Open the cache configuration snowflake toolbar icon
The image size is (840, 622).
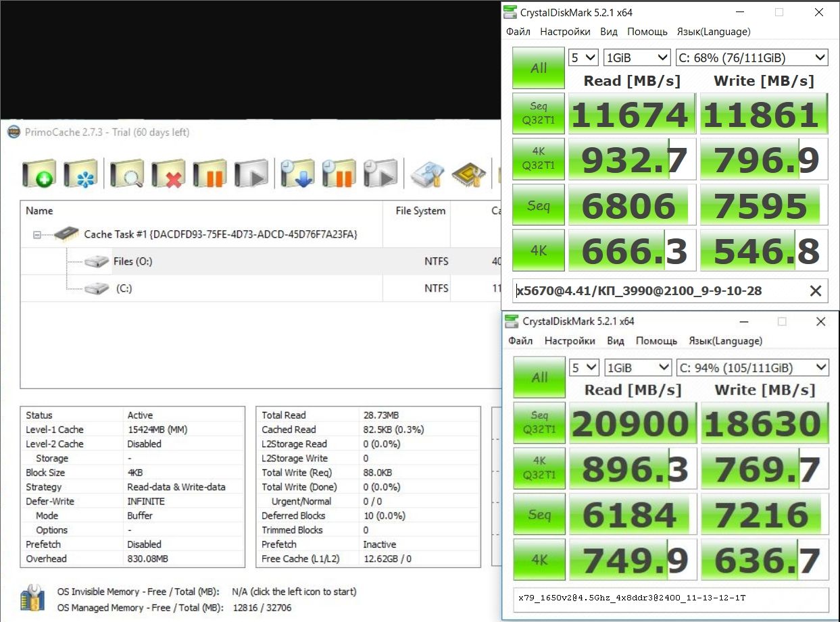point(80,174)
